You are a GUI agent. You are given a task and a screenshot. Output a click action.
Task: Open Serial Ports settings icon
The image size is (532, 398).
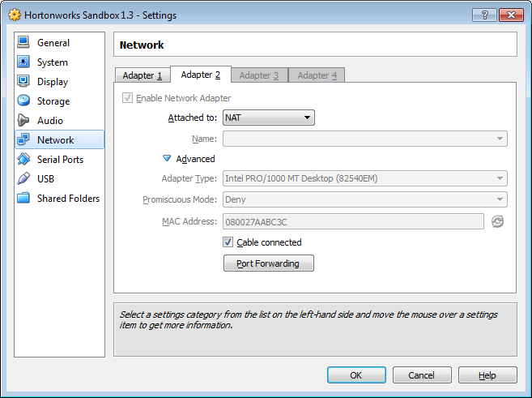pos(23,160)
